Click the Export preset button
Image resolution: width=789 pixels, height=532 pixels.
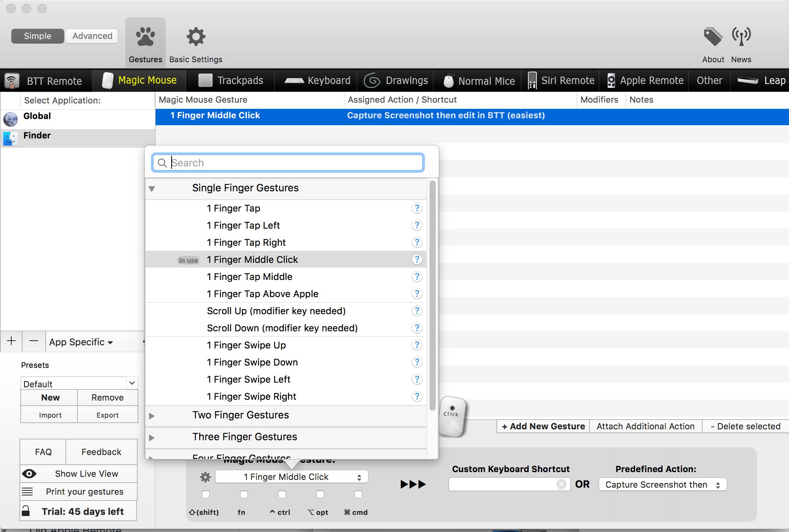107,415
